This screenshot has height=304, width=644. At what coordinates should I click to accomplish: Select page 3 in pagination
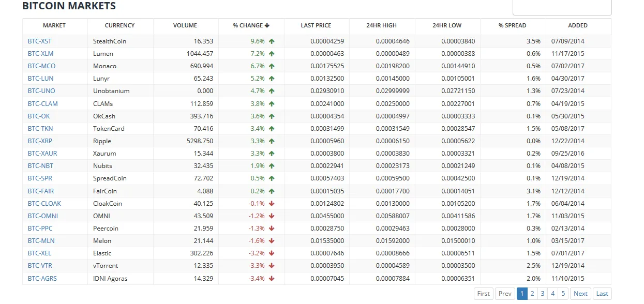tap(543, 294)
